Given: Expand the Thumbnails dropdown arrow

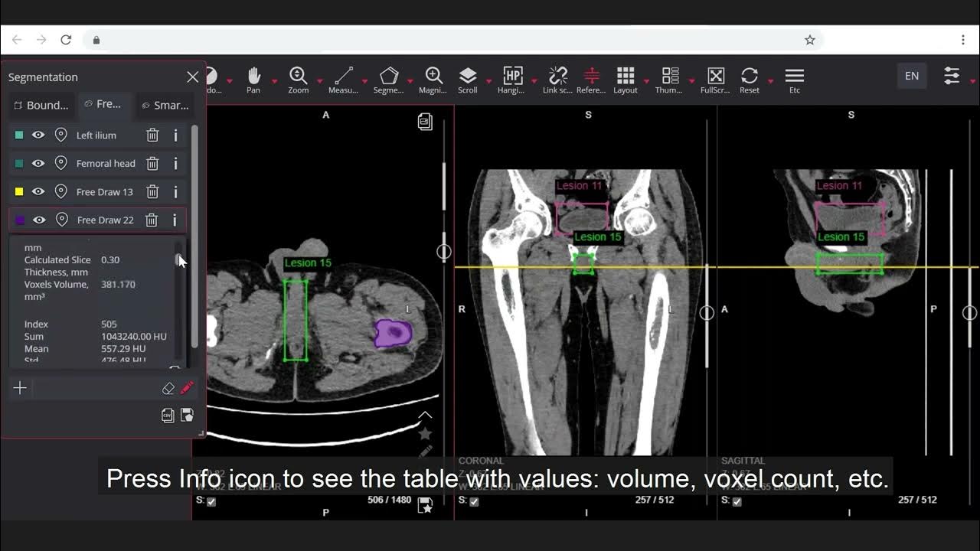Looking at the screenshot, I should coord(691,81).
